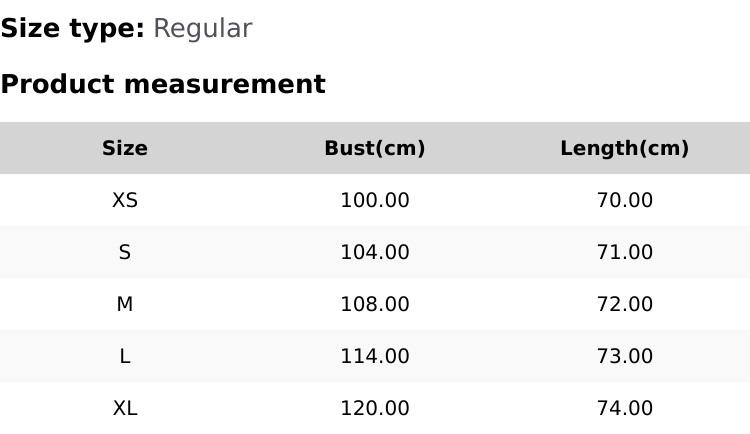This screenshot has height=434, width=750.
Task: Select the 100.00 bust value
Action: [375, 201]
